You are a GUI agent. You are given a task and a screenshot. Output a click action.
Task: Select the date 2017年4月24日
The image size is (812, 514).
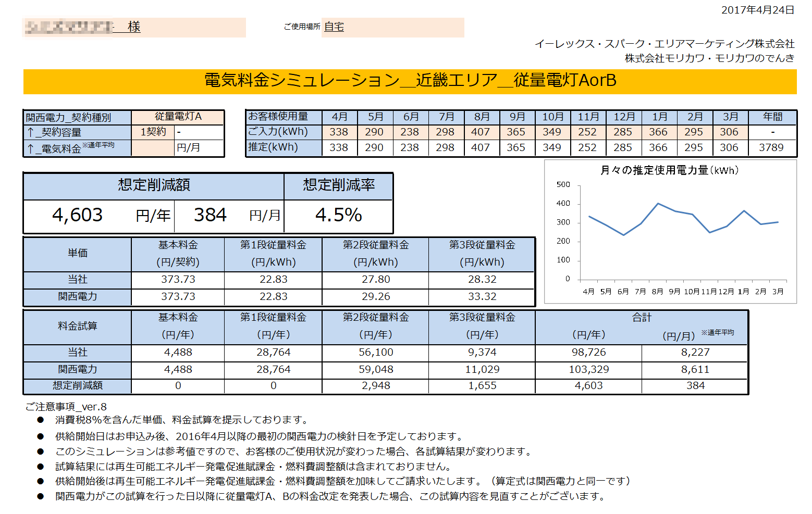[x=758, y=10]
